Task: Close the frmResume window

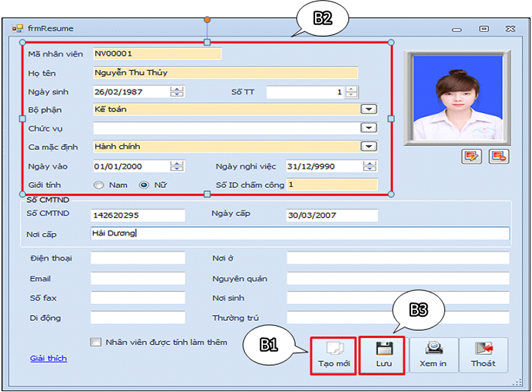Action: (510, 29)
